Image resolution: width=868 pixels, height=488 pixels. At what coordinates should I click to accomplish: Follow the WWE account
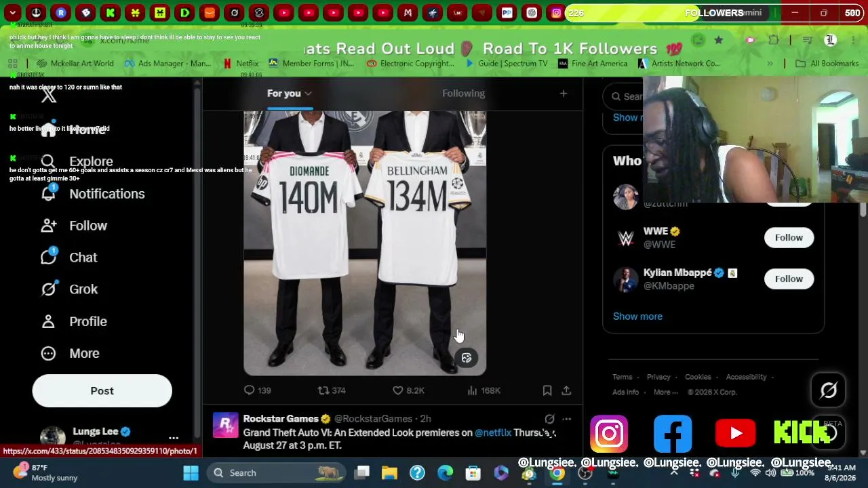pos(789,238)
